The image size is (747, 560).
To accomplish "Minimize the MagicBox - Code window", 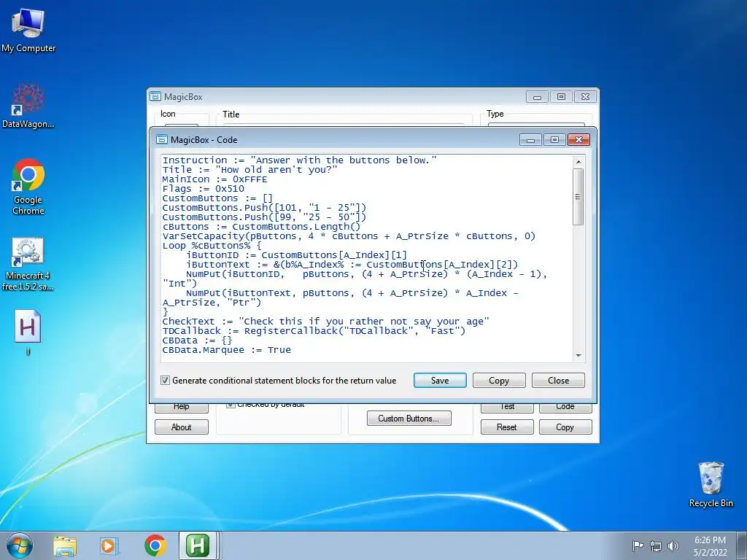I will [530, 139].
